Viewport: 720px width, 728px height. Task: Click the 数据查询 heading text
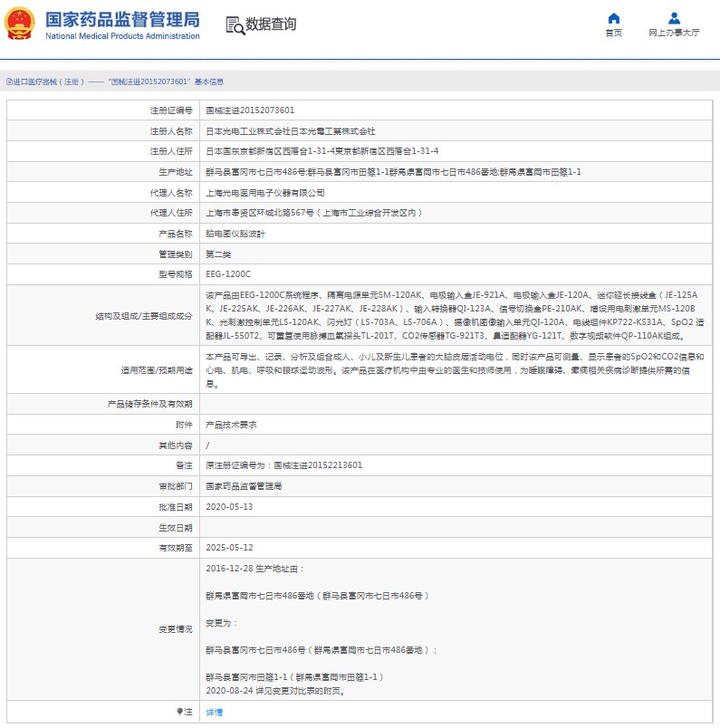click(x=271, y=24)
